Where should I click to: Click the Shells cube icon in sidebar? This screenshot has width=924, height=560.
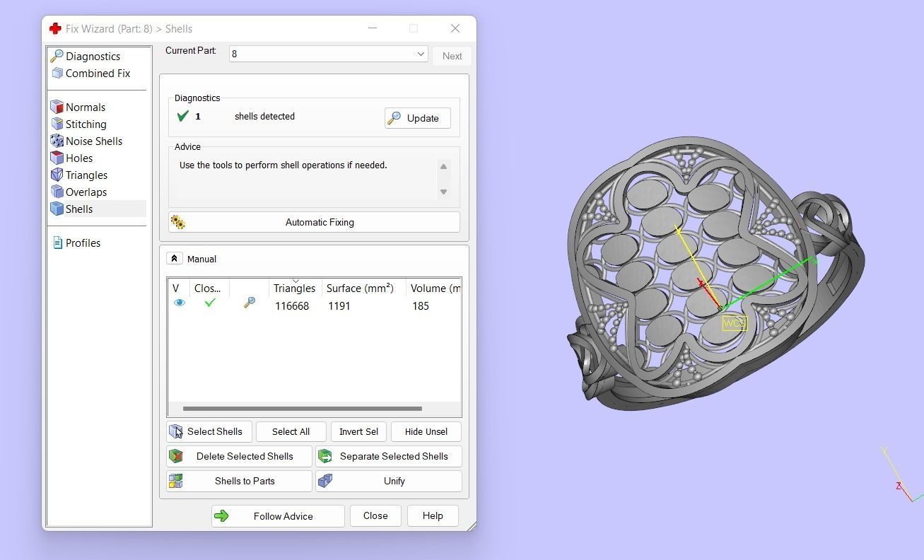point(57,209)
